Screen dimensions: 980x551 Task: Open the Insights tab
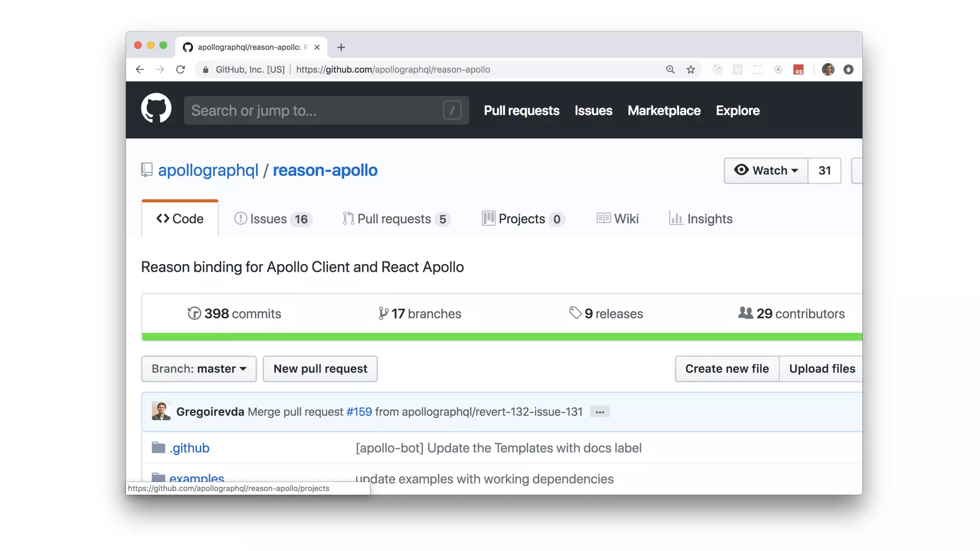(x=701, y=219)
